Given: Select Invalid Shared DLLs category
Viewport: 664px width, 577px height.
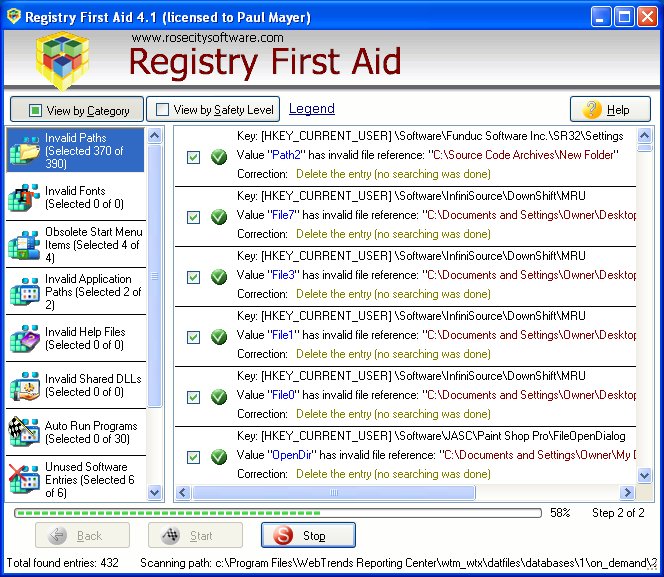Looking at the screenshot, I should tap(75, 385).
